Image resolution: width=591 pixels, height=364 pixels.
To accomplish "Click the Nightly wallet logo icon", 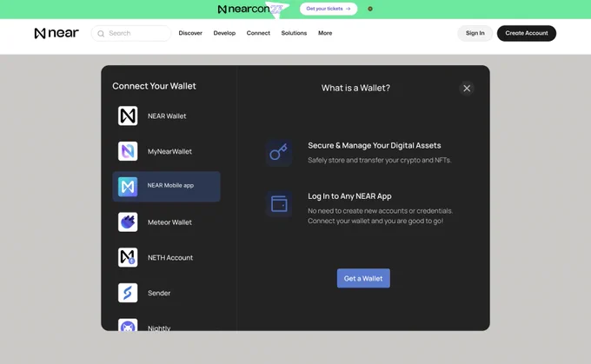I will [x=128, y=325].
